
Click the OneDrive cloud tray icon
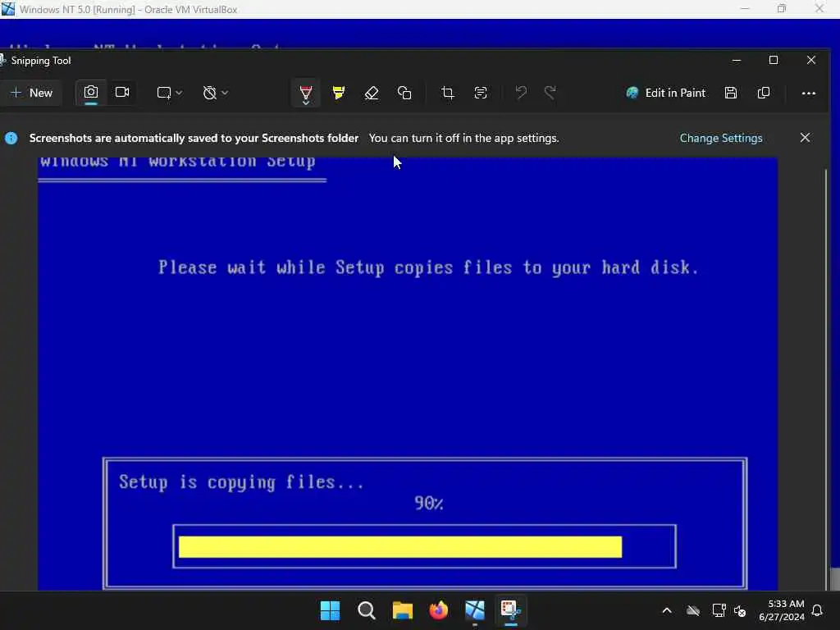coord(693,610)
